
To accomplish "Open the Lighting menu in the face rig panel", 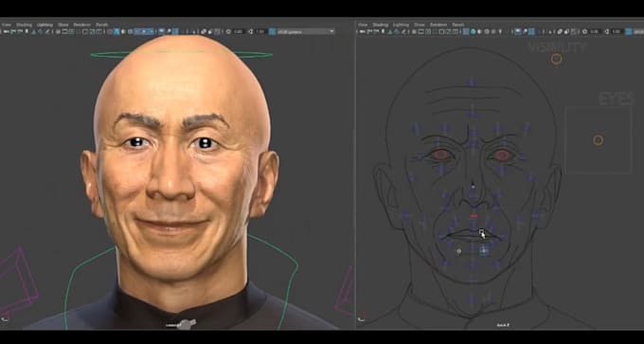I will (401, 25).
